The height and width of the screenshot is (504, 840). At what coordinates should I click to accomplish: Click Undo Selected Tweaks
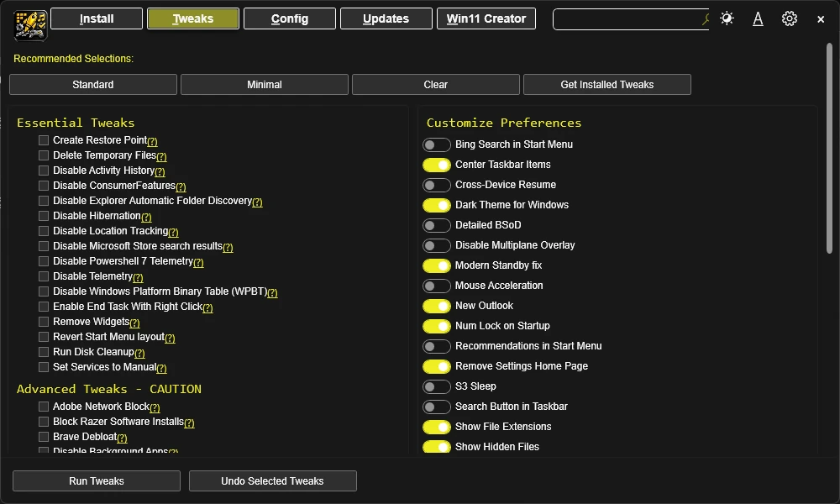tap(273, 481)
